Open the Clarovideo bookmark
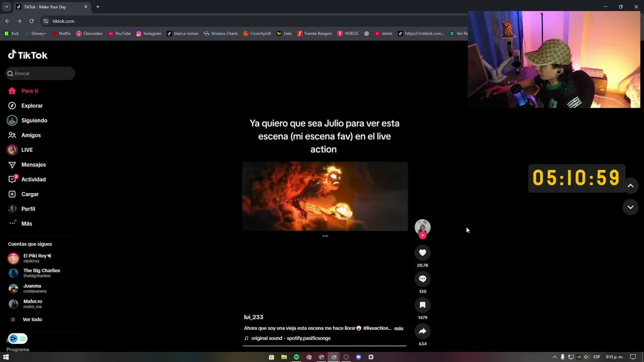 [x=89, y=34]
